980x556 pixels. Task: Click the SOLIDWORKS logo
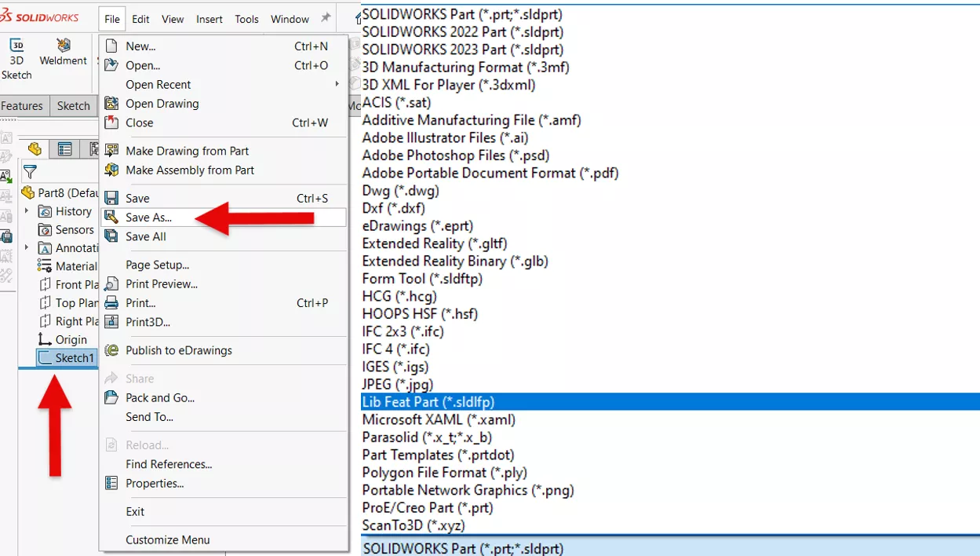(39, 16)
